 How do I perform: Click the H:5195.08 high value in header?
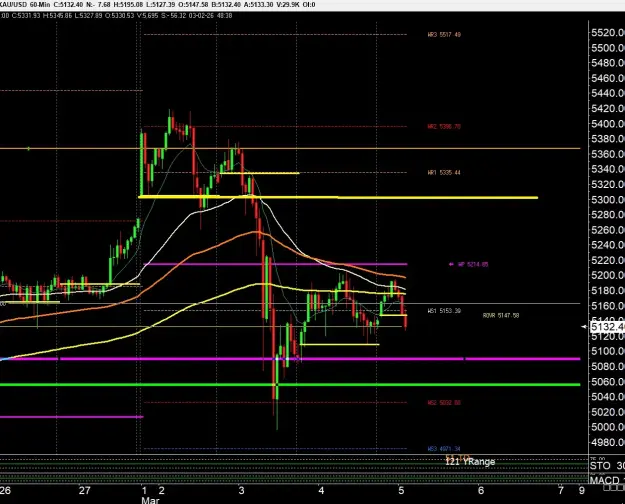(x=128, y=5)
